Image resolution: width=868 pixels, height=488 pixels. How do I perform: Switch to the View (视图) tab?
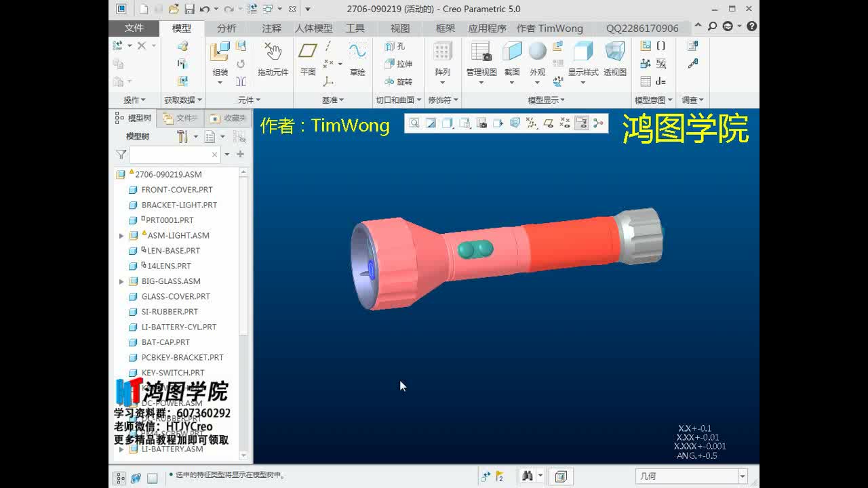(400, 28)
